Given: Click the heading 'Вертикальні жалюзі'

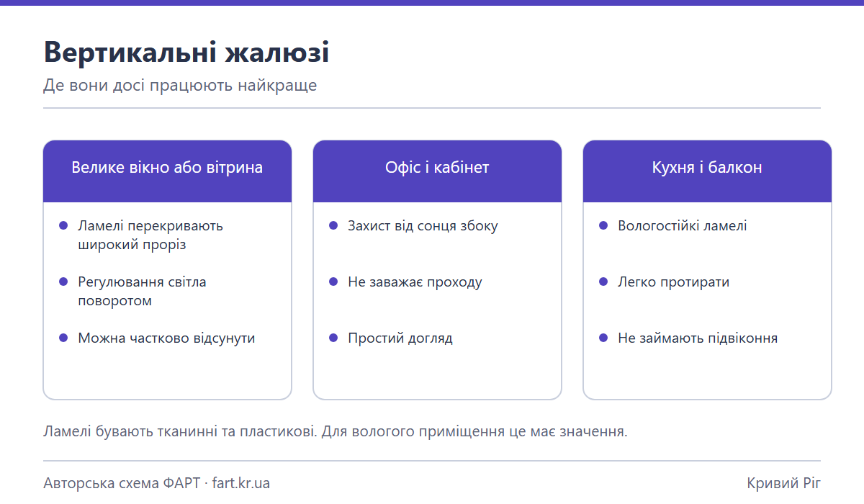Looking at the screenshot, I should point(186,53).
